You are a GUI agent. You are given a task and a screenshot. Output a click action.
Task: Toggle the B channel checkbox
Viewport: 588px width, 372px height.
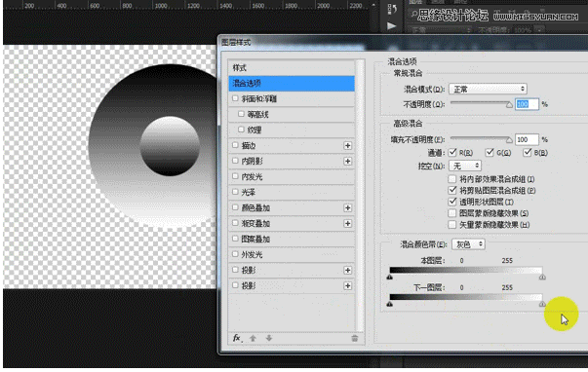[x=528, y=152]
